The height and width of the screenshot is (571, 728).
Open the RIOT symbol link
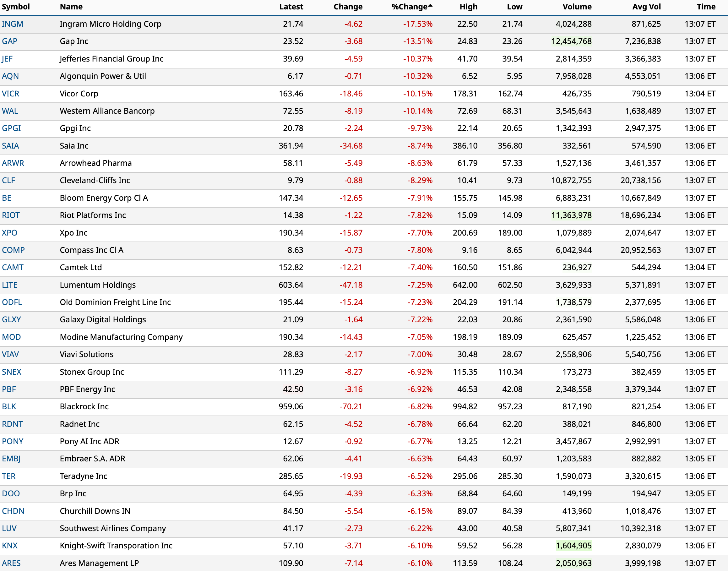coord(11,215)
